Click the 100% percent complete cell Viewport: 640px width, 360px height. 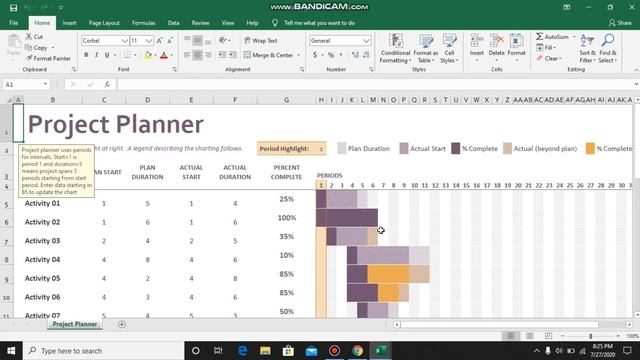point(287,218)
